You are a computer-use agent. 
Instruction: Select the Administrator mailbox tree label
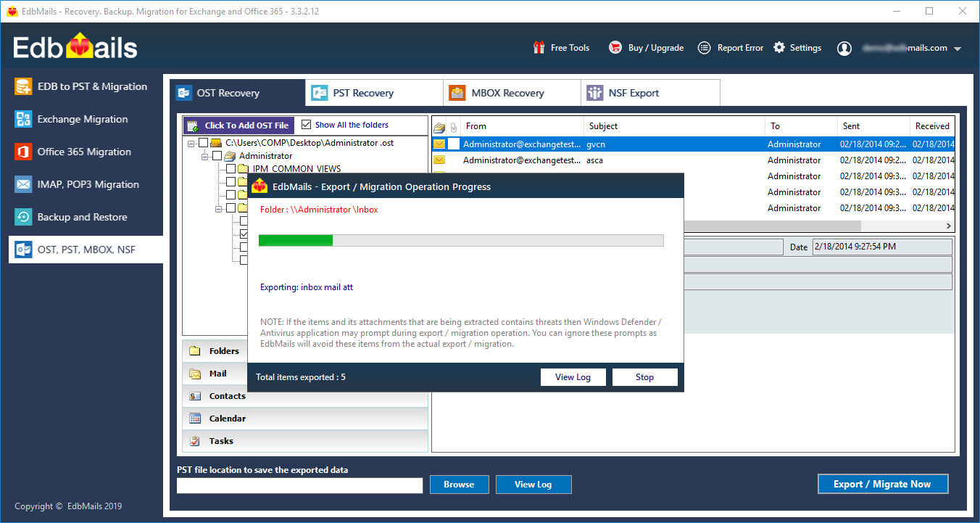(265, 156)
